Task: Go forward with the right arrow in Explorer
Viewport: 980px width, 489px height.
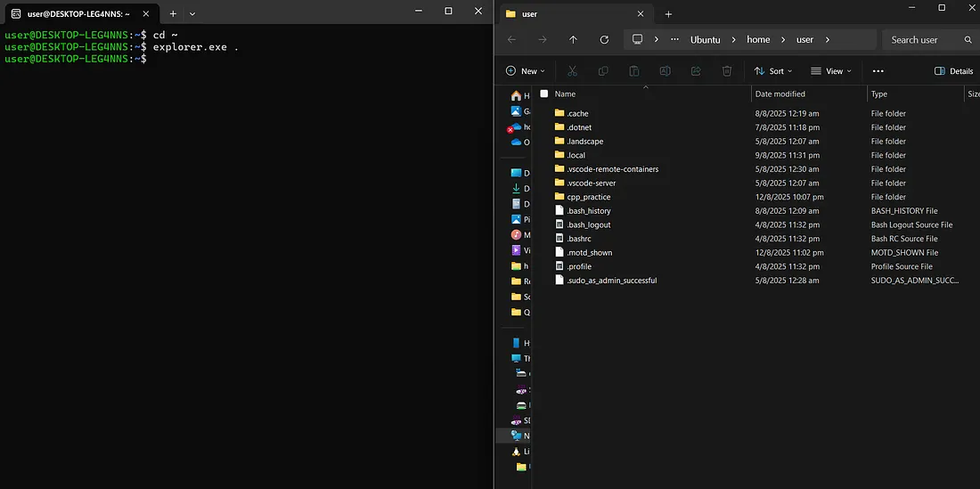Action: tap(543, 39)
